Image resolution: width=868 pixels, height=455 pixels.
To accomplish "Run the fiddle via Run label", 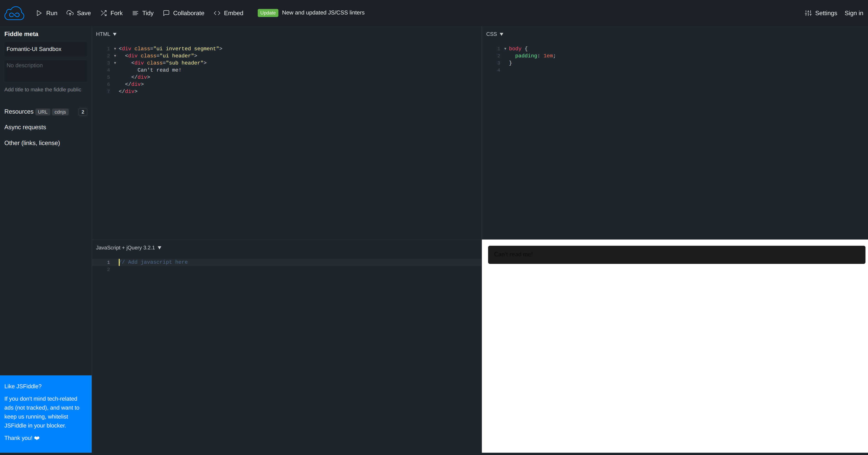I will pos(51,13).
